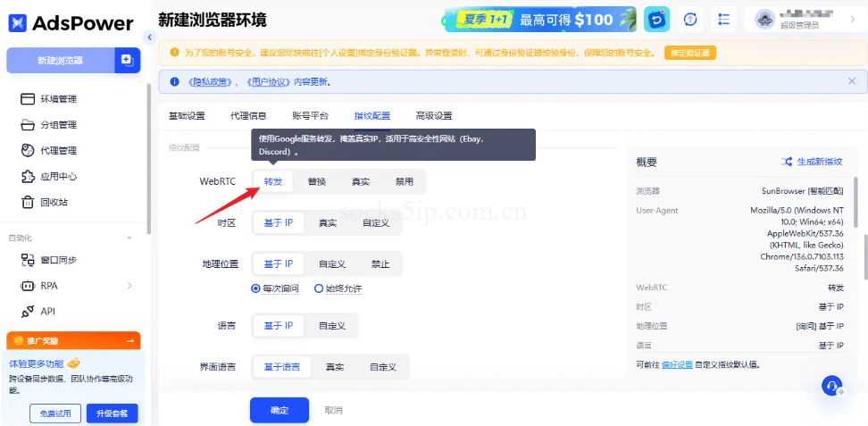Click the blue info icon in notice
This screenshot has width=868, height=426.
click(174, 81)
